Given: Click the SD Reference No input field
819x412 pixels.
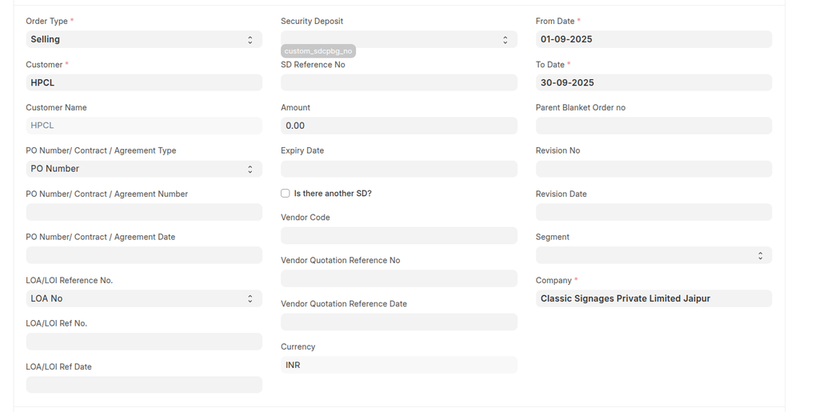Looking at the screenshot, I should pyautogui.click(x=398, y=82).
